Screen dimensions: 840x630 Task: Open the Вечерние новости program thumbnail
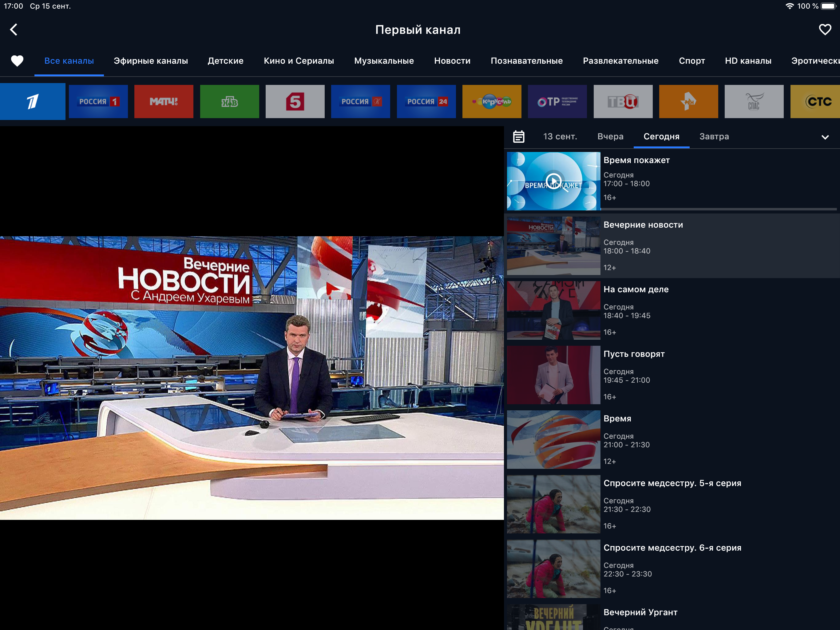point(553,246)
